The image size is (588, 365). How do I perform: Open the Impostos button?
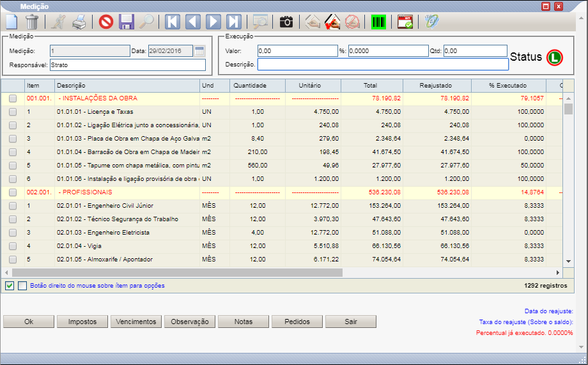click(x=82, y=322)
